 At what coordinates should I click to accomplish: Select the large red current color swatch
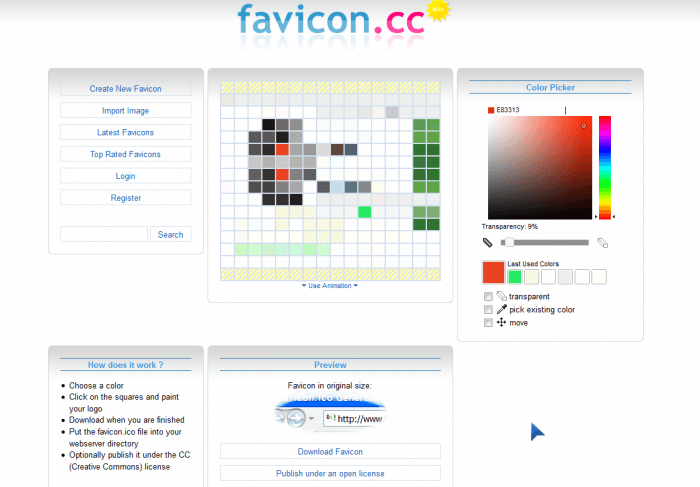pyautogui.click(x=493, y=273)
